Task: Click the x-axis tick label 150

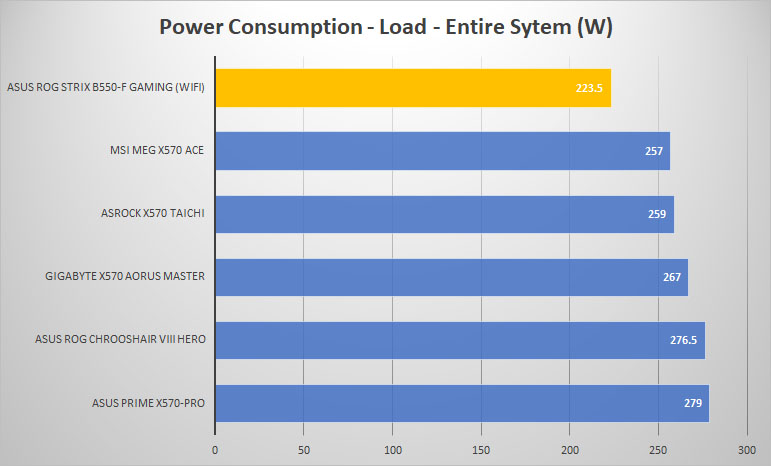Action: click(481, 450)
